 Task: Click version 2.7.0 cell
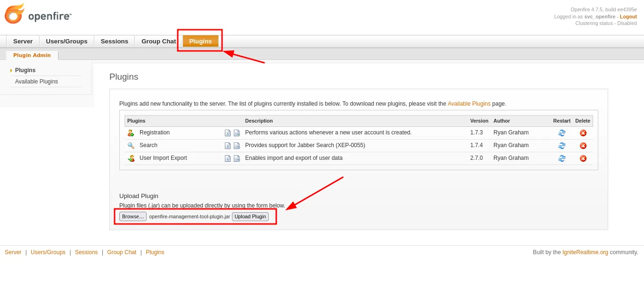[x=477, y=158]
